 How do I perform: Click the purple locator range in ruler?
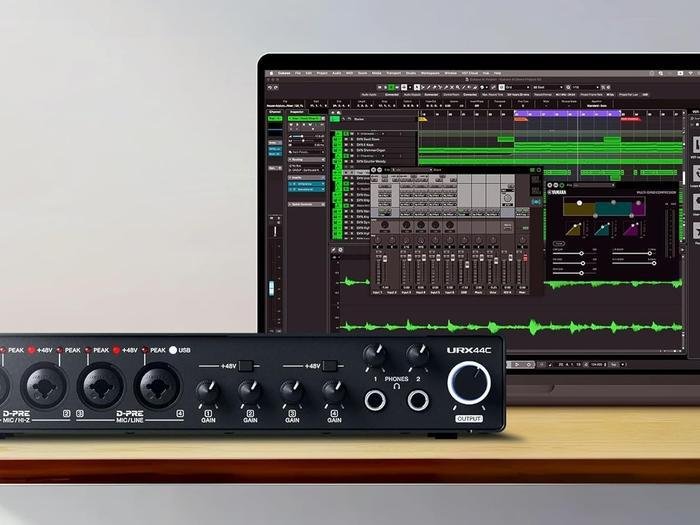point(567,114)
